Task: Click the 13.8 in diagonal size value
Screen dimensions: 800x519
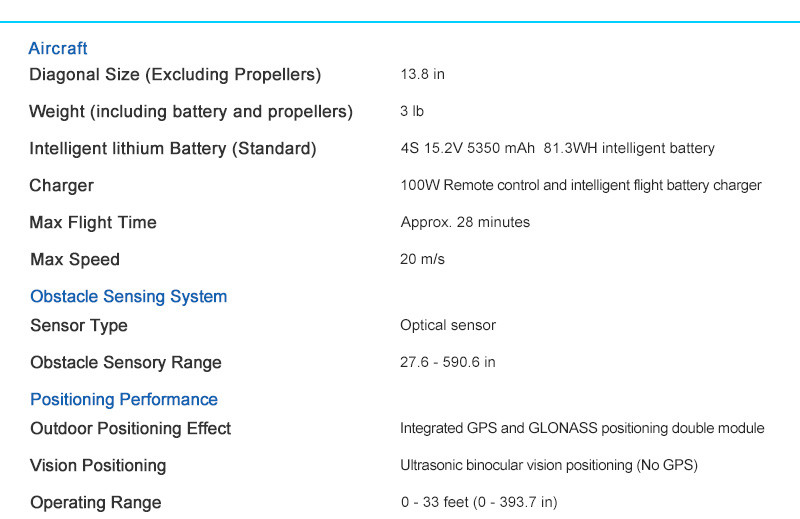Action: [x=422, y=74]
